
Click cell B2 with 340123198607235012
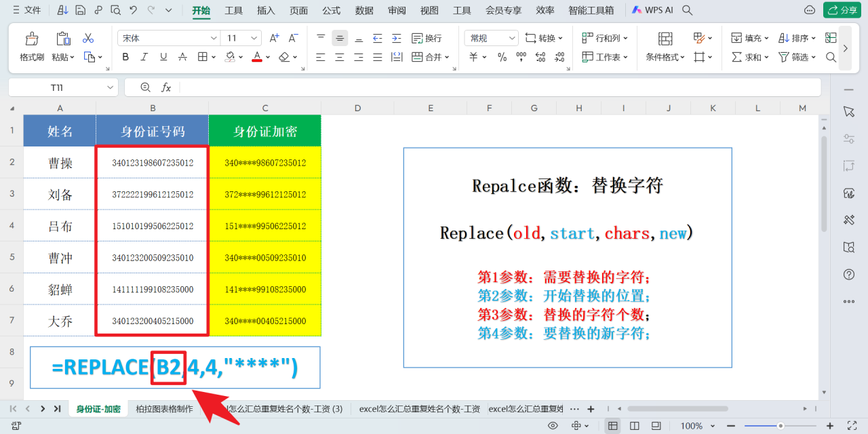pos(153,163)
